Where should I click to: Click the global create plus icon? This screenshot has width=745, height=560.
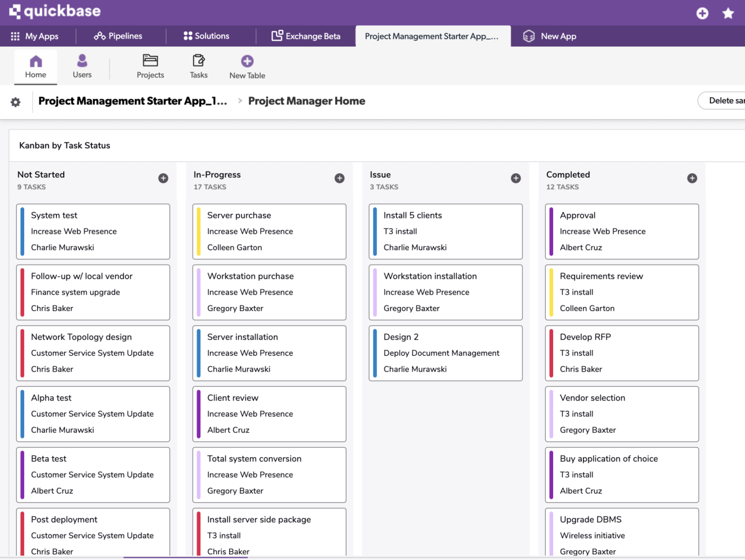[702, 14]
